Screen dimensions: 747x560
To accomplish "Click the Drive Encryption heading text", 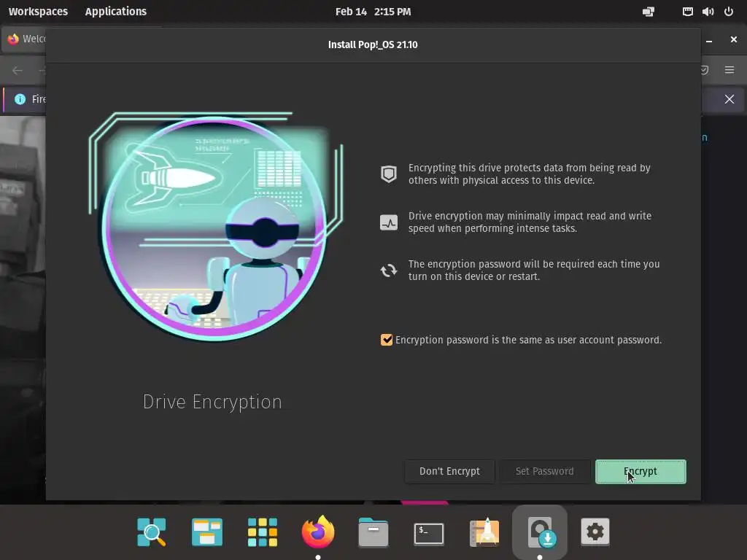I will (x=212, y=402).
